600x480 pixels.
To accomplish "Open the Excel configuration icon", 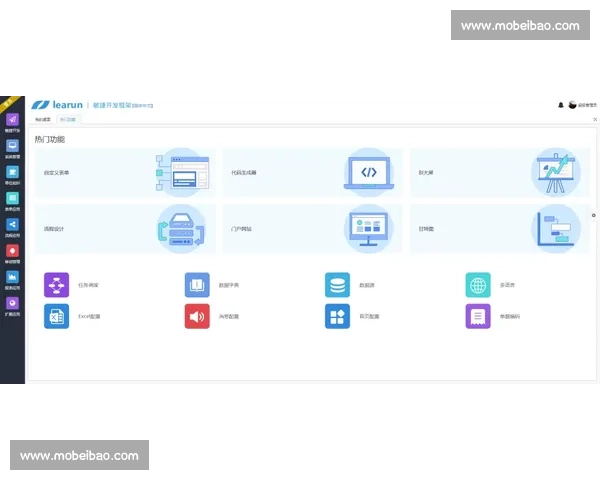I will 56,316.
